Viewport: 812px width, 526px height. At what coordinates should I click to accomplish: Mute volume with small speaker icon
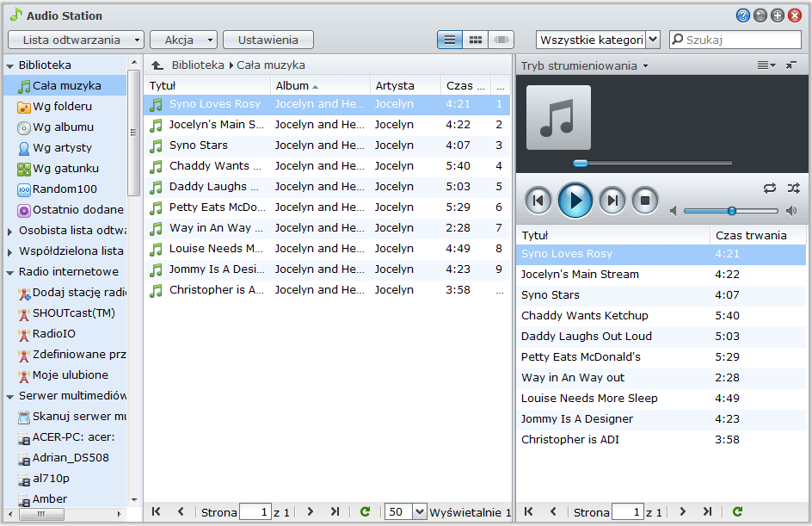(x=674, y=211)
